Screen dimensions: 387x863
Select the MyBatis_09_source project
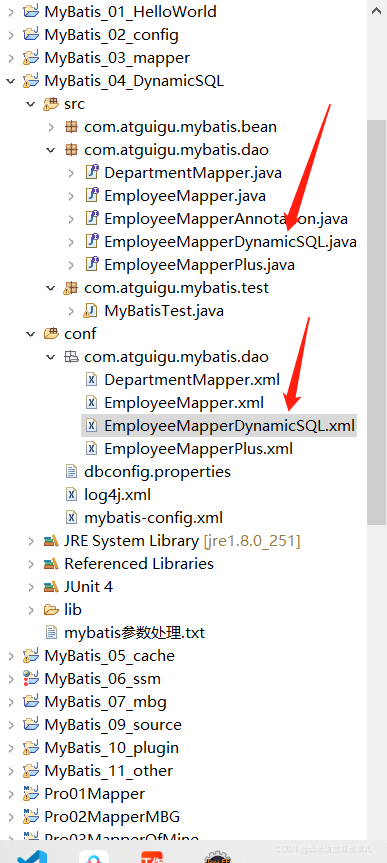tap(113, 725)
